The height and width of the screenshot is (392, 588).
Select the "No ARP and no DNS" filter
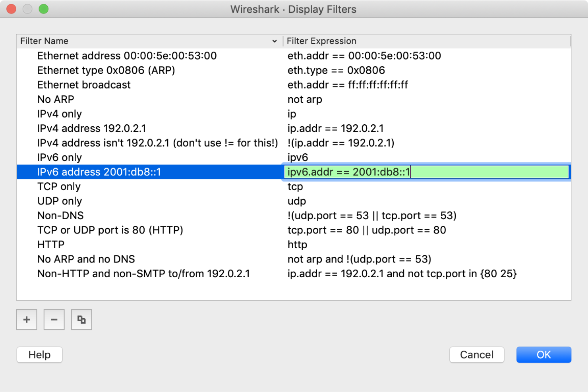pos(86,259)
